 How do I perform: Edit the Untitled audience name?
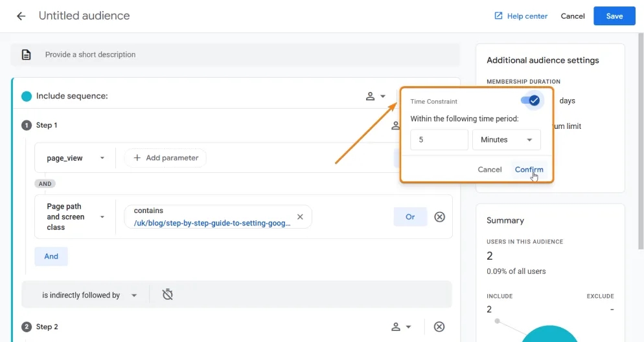[84, 16]
